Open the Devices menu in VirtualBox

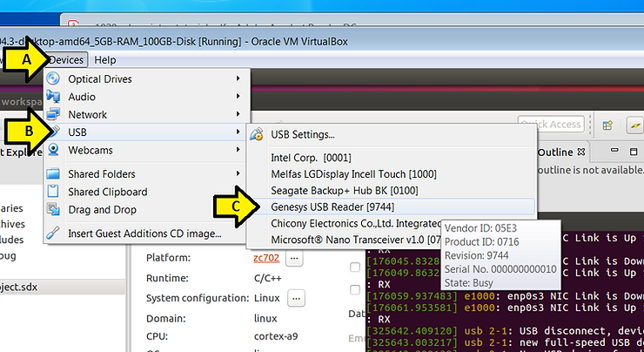[66, 60]
